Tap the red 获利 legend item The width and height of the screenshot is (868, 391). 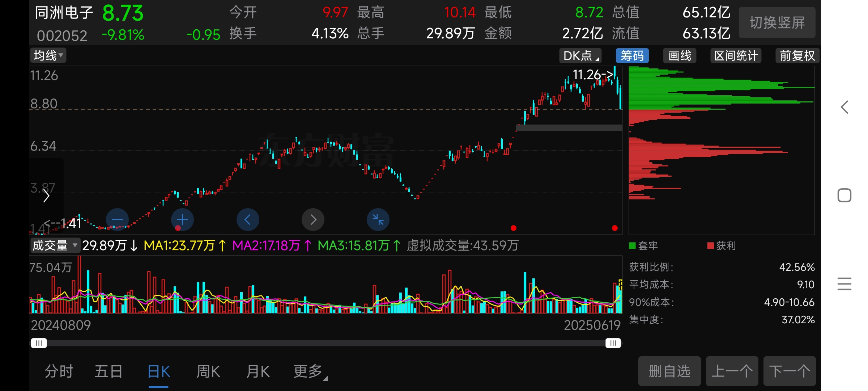722,246
